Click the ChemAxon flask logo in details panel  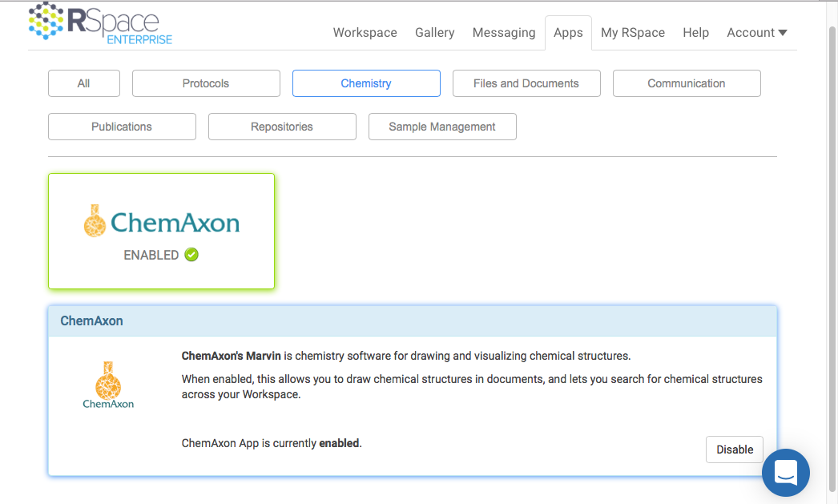tap(108, 385)
